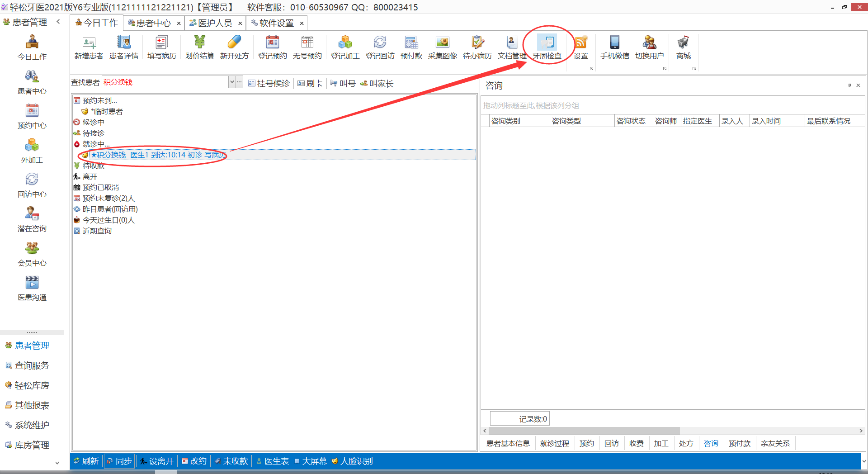This screenshot has height=474, width=868.
Task: Expand the bottom navigation list chevron
Action: [57, 463]
